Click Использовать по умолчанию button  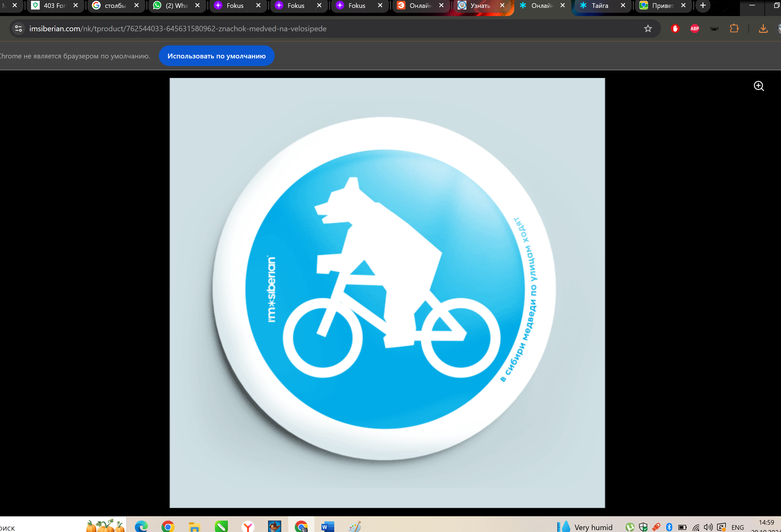click(x=216, y=56)
